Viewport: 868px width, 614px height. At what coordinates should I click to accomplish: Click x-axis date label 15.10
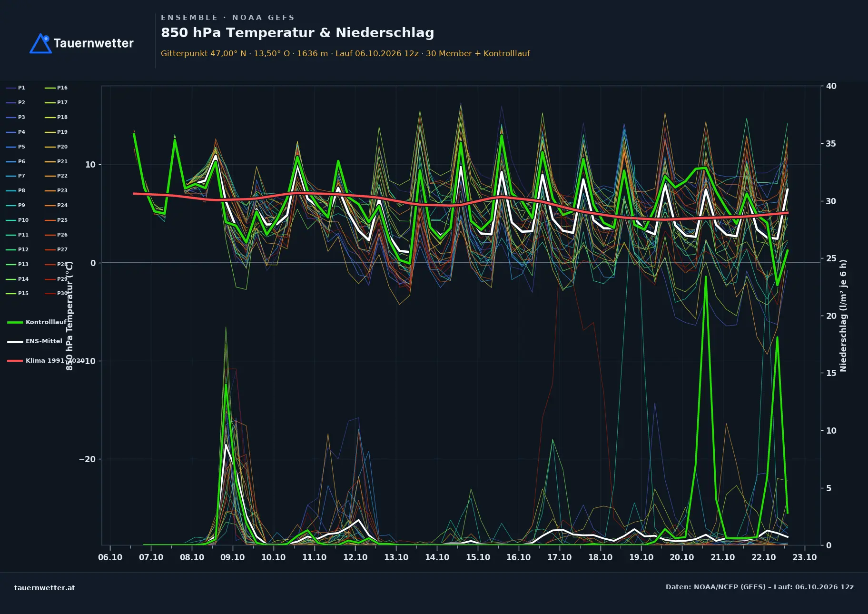pos(478,557)
